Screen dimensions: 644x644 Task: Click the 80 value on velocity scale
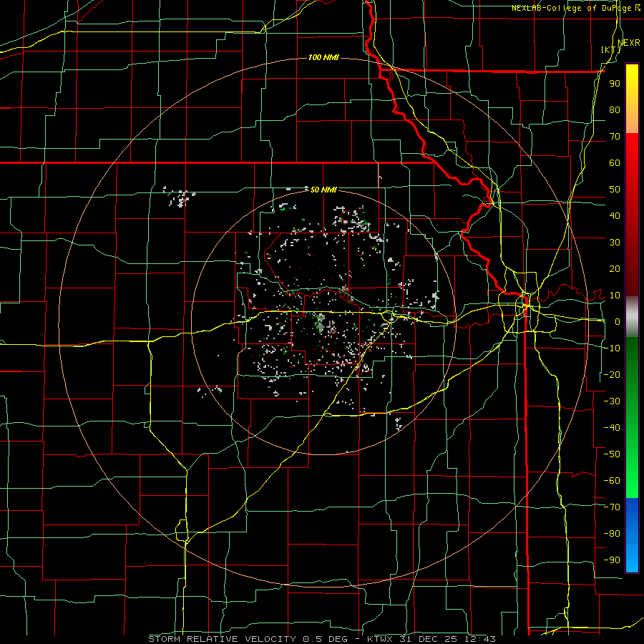(x=615, y=109)
